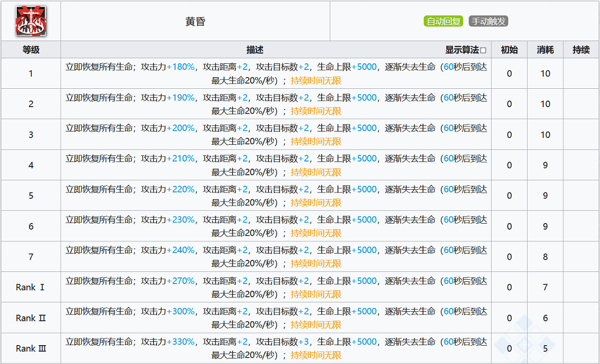Enable the 显示算法 checkbox
The height and width of the screenshot is (364, 600).
pyautogui.click(x=483, y=50)
